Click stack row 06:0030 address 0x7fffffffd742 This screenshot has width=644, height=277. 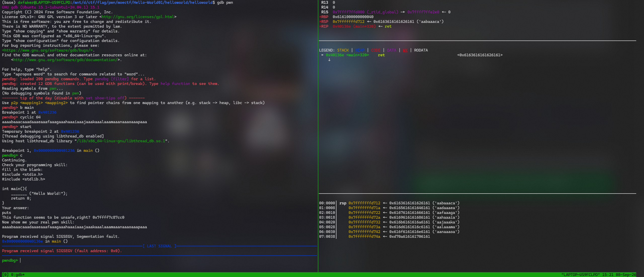[364, 232]
